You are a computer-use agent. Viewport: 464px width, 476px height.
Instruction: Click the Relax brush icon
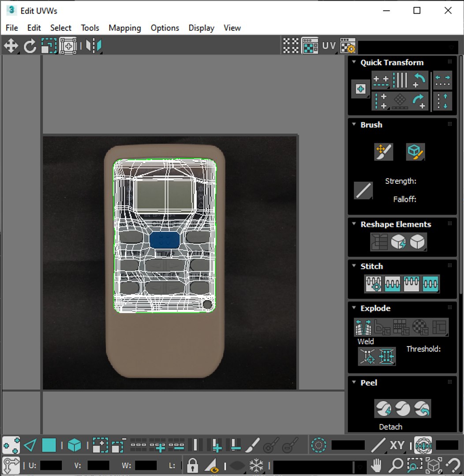point(415,152)
